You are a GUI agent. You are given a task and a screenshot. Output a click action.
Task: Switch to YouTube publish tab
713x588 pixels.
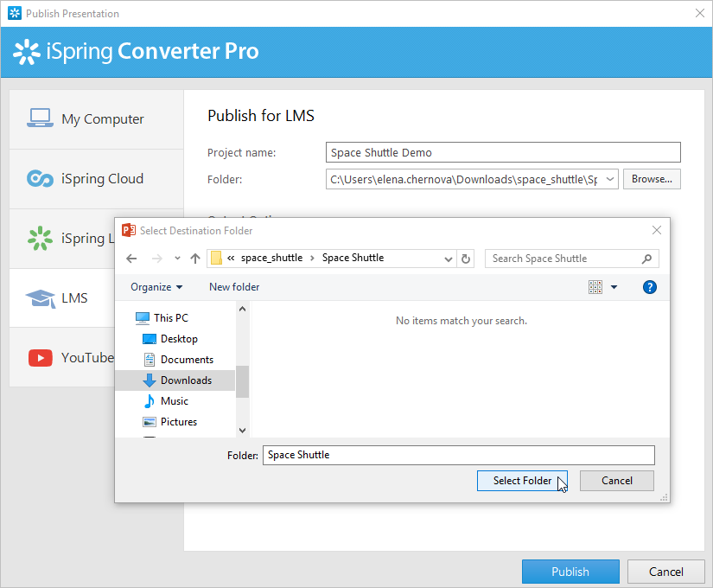[62, 358]
